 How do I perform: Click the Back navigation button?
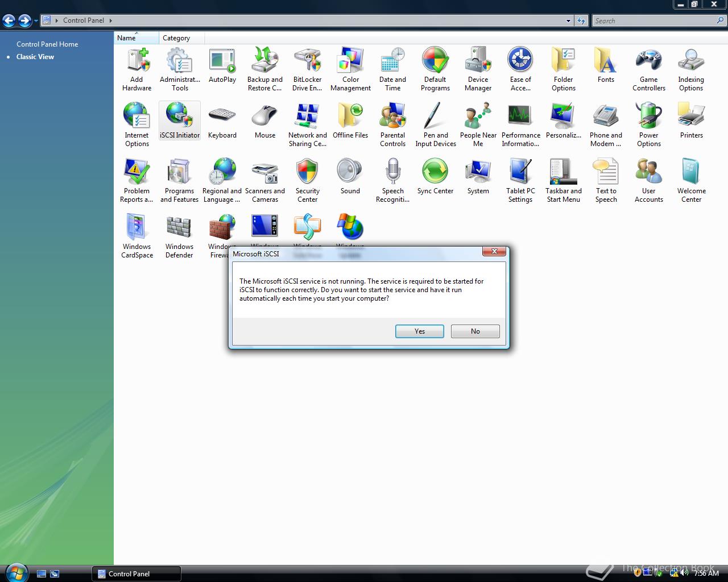9,21
